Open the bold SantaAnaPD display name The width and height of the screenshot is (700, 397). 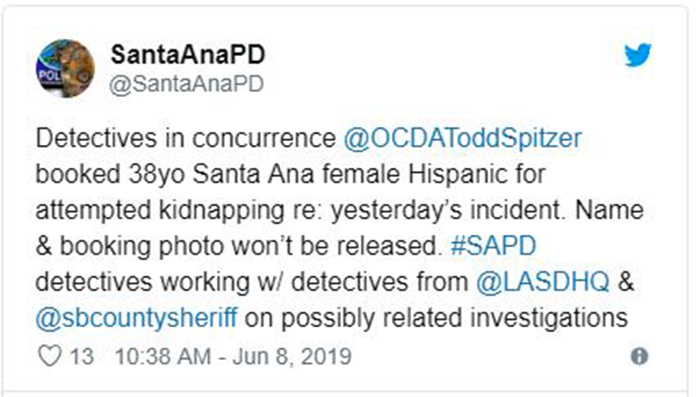click(x=188, y=54)
